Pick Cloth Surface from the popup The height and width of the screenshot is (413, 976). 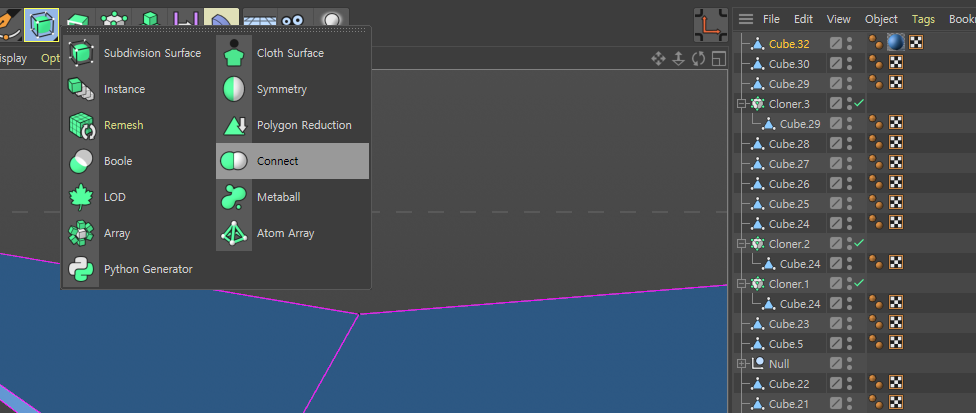(x=293, y=53)
